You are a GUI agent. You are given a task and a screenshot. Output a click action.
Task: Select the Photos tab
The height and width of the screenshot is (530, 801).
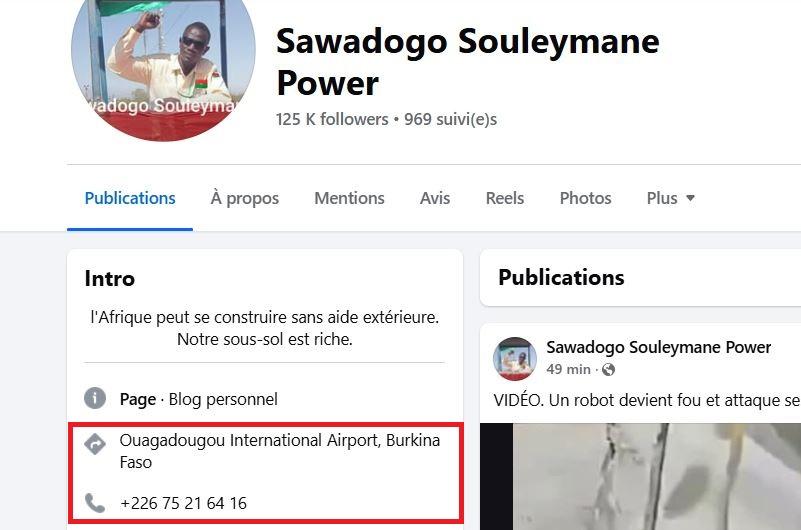click(x=585, y=198)
